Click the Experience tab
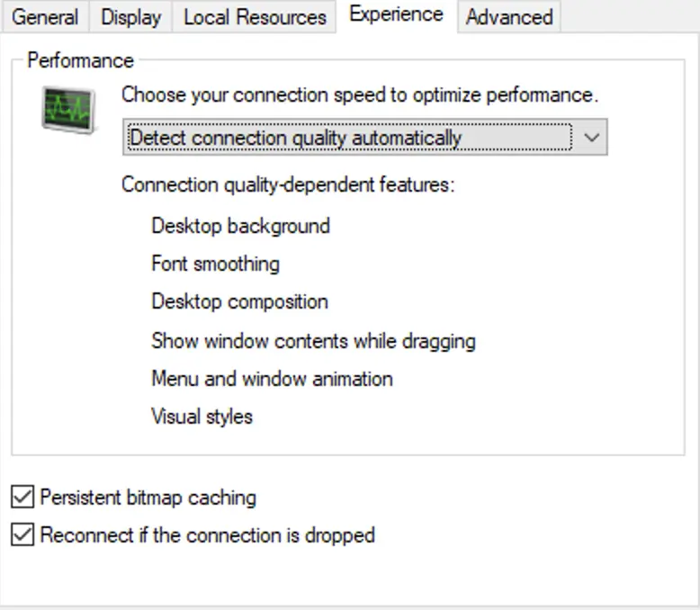This screenshot has height=610, width=700. (x=397, y=15)
